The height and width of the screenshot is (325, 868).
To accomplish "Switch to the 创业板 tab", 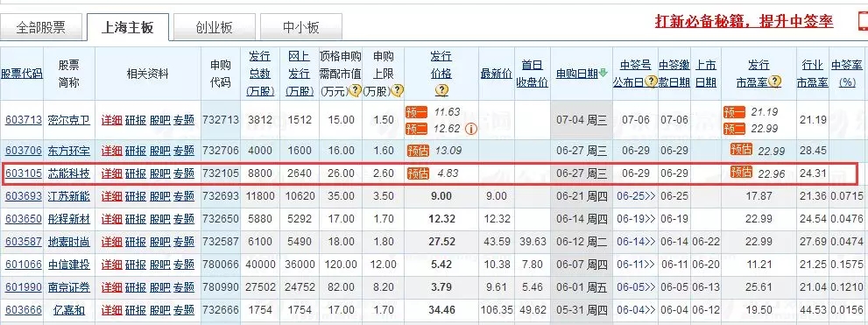I will (215, 27).
